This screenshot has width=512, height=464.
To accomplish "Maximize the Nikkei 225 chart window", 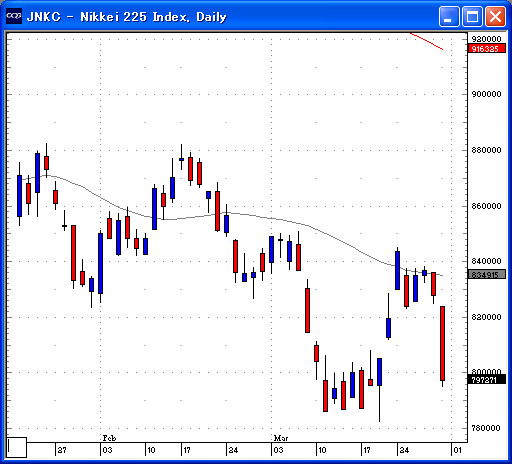I will coord(472,16).
